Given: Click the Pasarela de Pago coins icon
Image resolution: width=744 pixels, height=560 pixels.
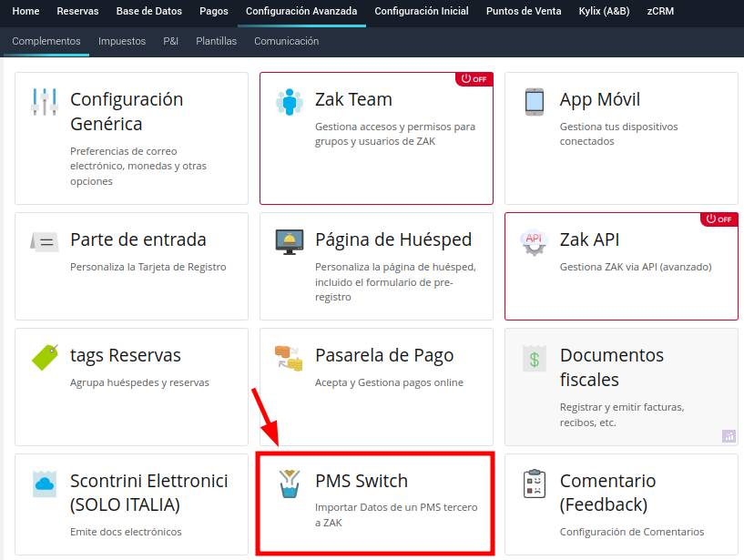Looking at the screenshot, I should point(289,358).
